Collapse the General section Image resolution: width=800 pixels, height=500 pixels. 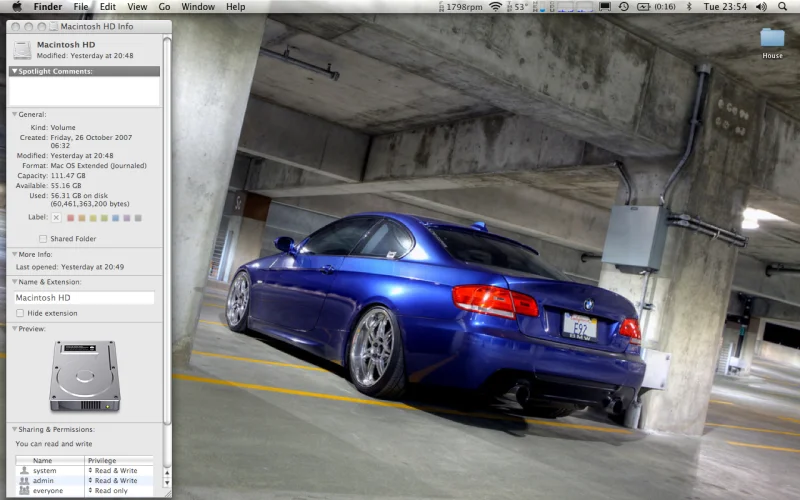coord(14,114)
